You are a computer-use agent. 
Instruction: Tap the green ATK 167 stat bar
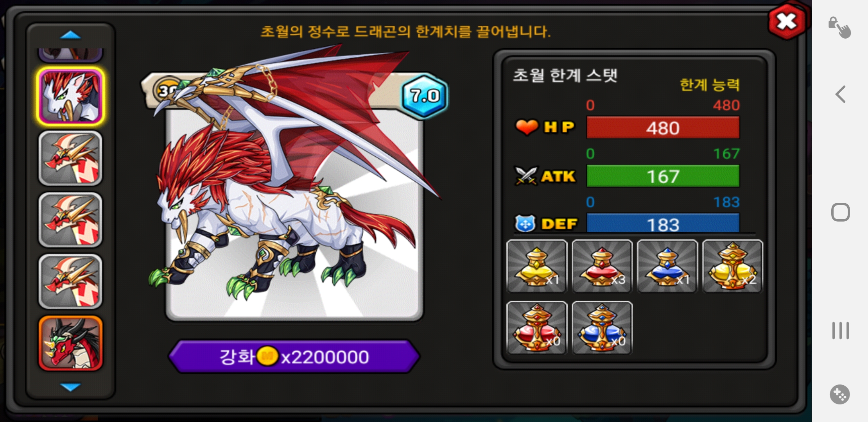tap(663, 176)
